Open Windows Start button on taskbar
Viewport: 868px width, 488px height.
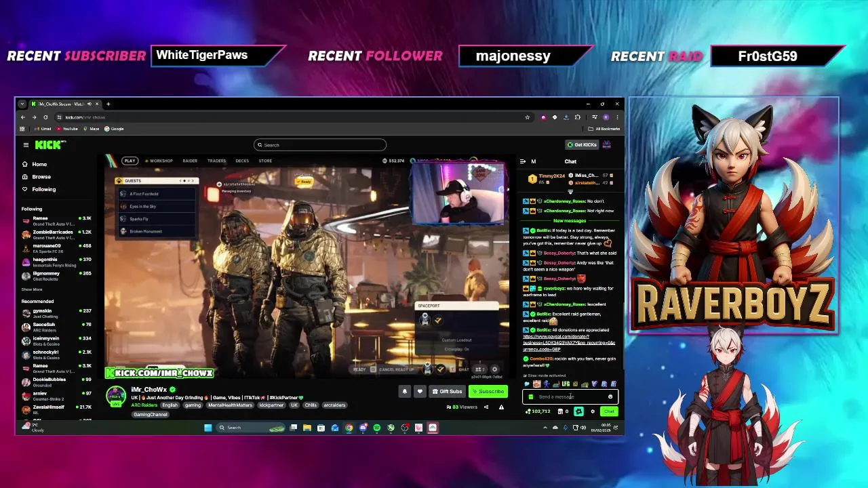point(208,428)
